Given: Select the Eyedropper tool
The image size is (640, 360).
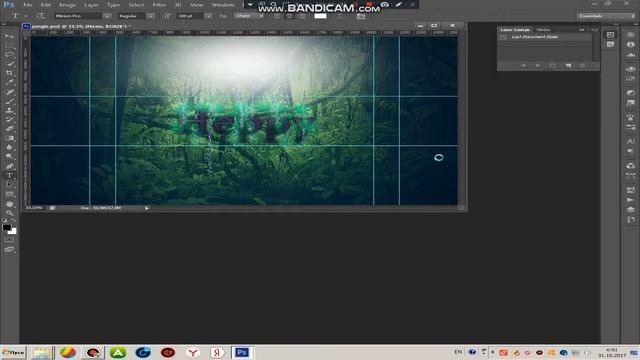Looking at the screenshot, I should (9, 83).
